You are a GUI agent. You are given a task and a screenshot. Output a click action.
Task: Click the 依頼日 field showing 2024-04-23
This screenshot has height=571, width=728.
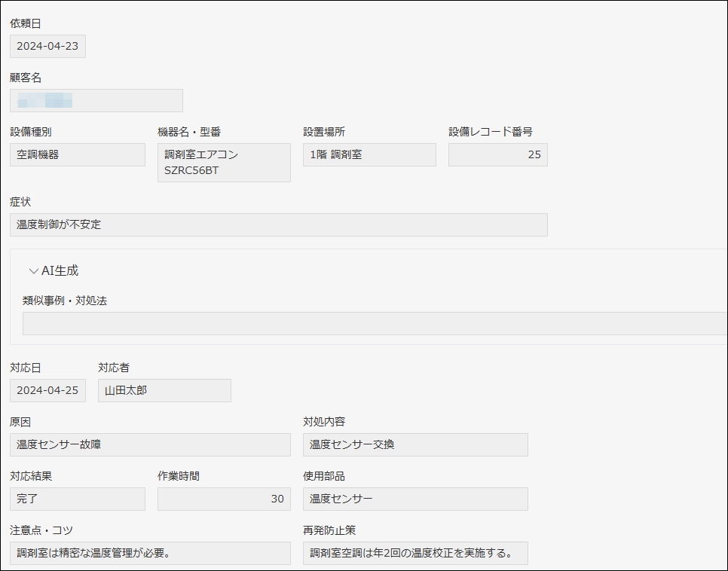click(x=47, y=47)
